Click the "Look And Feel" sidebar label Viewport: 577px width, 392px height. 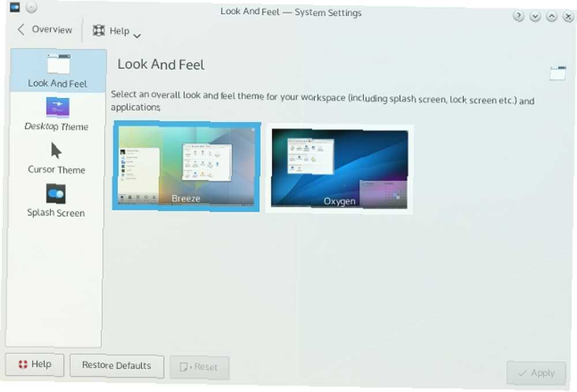click(x=57, y=84)
